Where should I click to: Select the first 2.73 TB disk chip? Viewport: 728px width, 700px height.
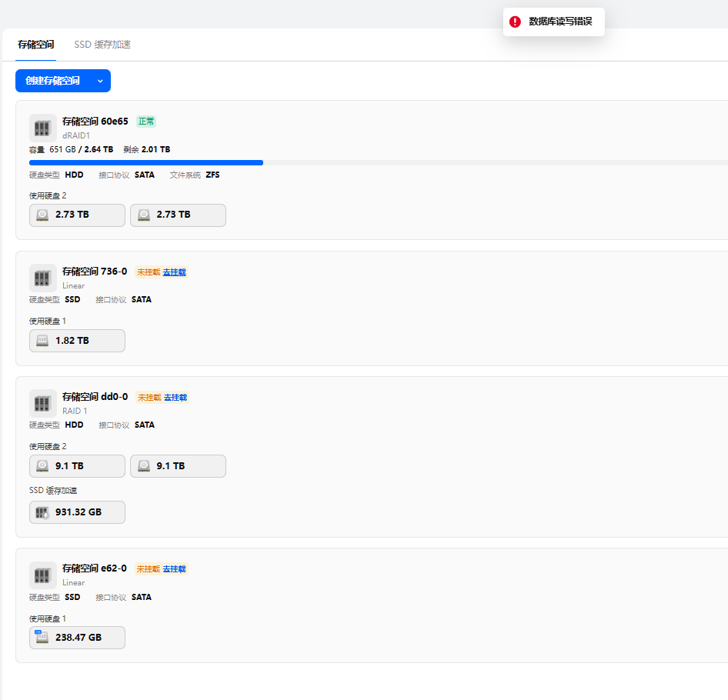(x=77, y=215)
